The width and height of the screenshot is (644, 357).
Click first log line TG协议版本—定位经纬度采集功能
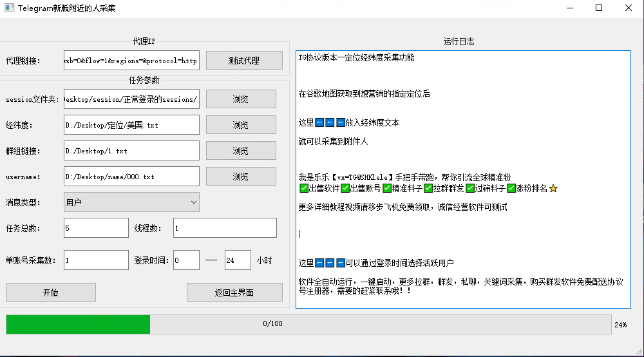tap(357, 57)
